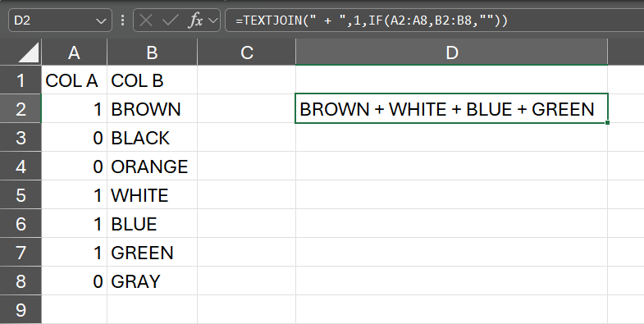Click the Select All triangle corner
This screenshot has height=324, width=644.
pos(29,52)
